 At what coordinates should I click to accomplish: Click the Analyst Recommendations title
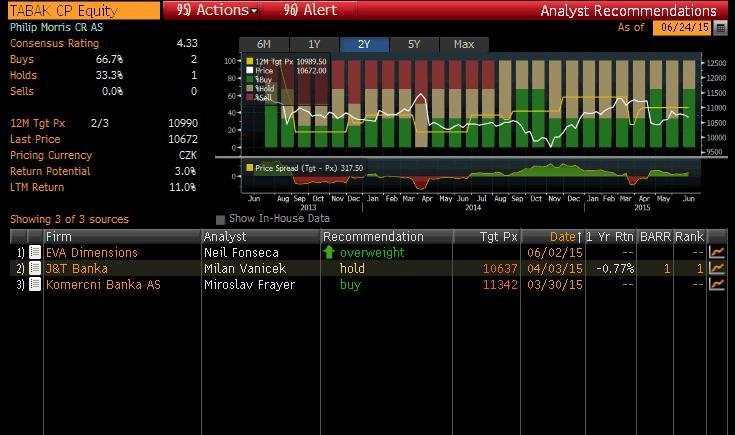click(x=629, y=11)
